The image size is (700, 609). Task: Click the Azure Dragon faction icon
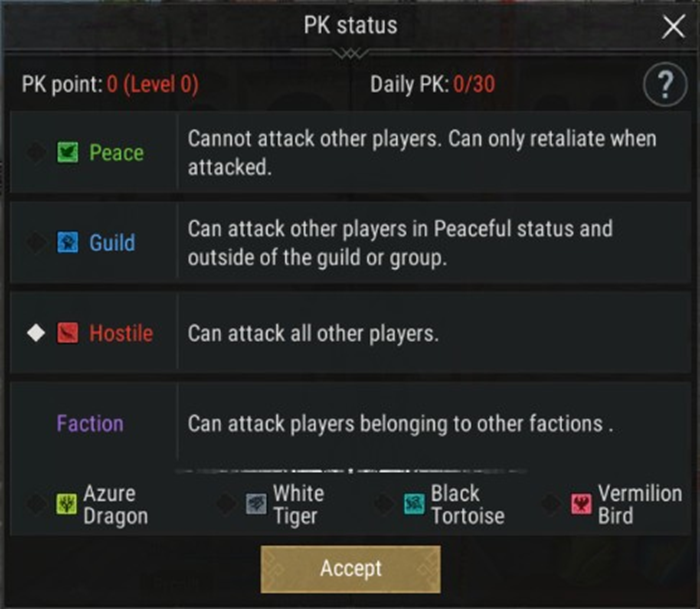(x=67, y=505)
